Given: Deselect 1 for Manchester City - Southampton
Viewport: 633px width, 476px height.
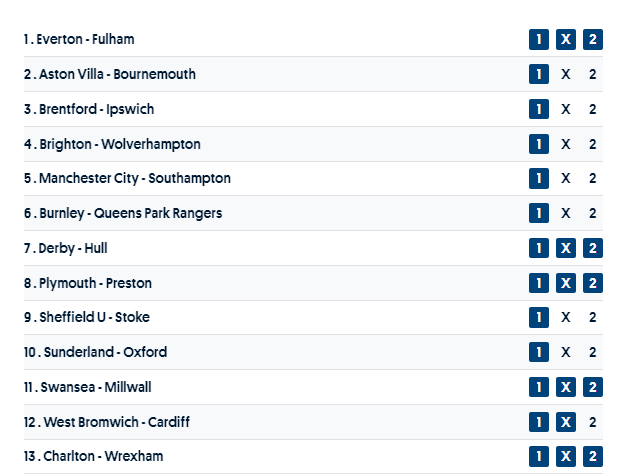Looking at the screenshot, I should pos(539,179).
